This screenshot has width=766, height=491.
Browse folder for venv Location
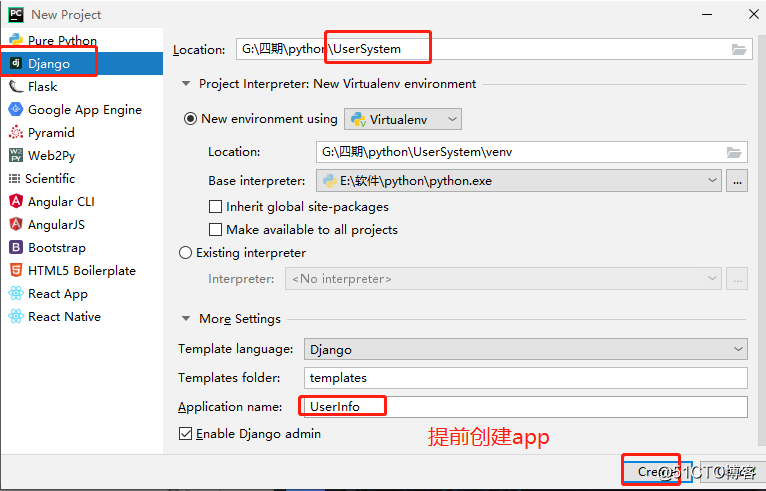(734, 152)
